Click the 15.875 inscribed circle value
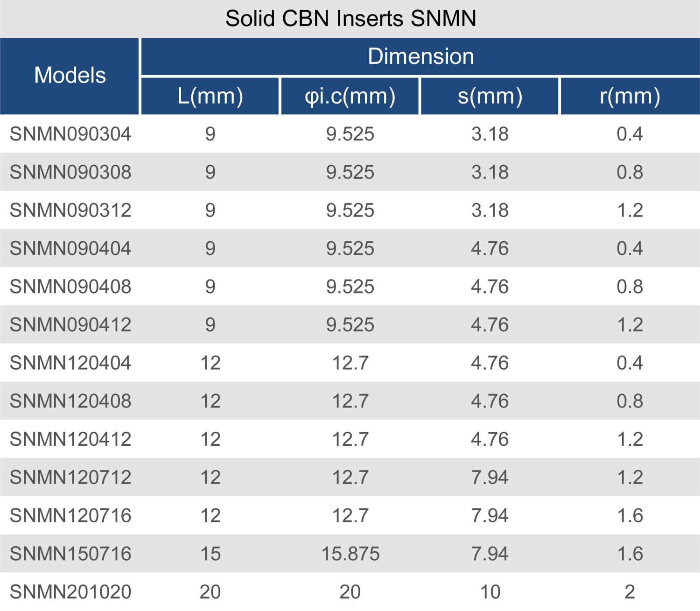This screenshot has width=700, height=611. click(x=350, y=554)
